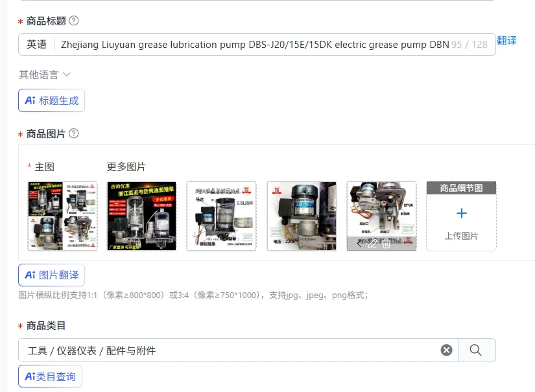535x392 pixels.
Task: Select the black-background pump thumbnail
Action: tap(141, 216)
